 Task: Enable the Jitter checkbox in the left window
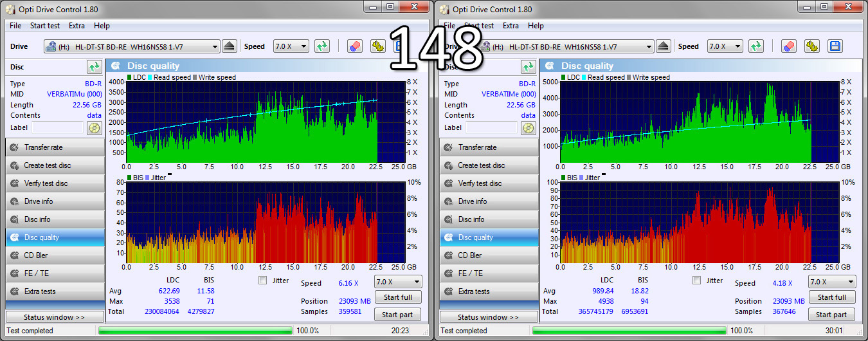(x=262, y=281)
